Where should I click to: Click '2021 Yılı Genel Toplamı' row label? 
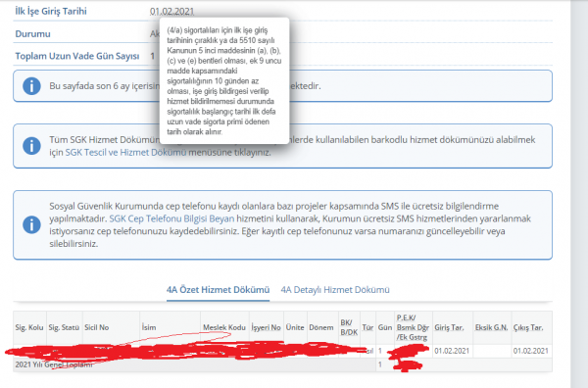[54, 364]
